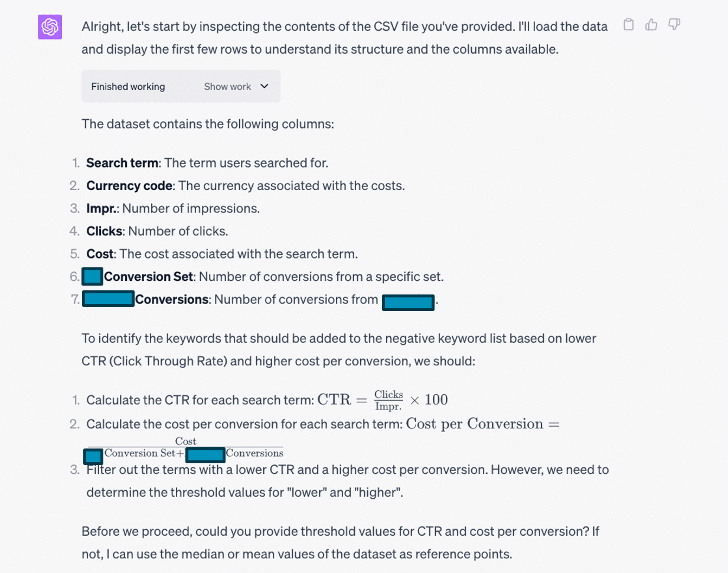Expand the Show work chevron arrow
The image size is (728, 573).
click(265, 86)
